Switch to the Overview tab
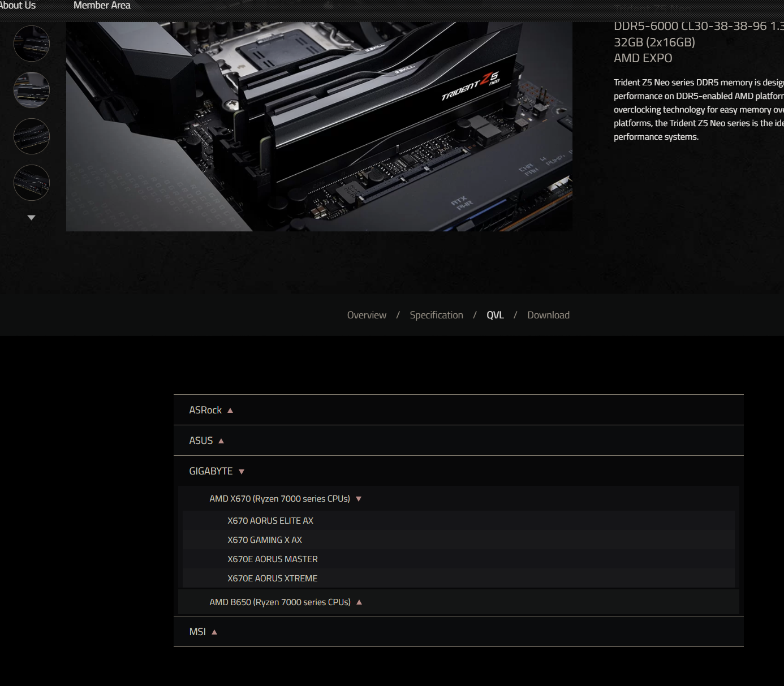Image resolution: width=784 pixels, height=686 pixels. tap(367, 315)
